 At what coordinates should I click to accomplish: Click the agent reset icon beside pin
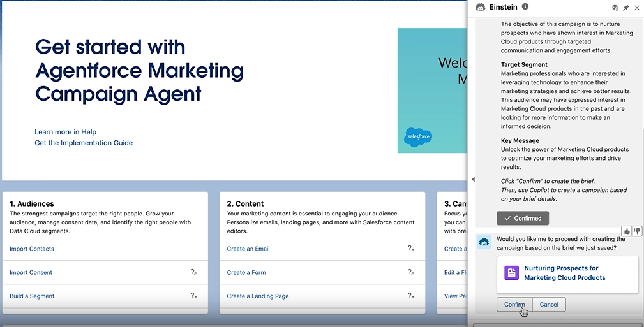[615, 8]
